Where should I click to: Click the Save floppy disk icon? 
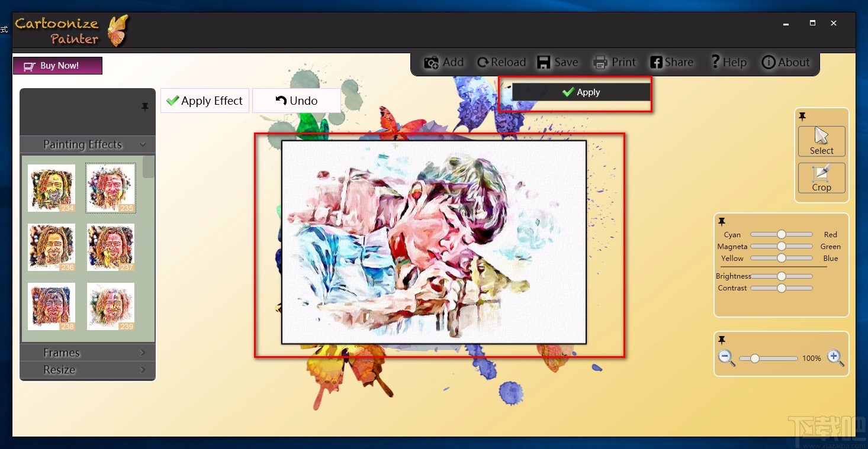point(544,63)
